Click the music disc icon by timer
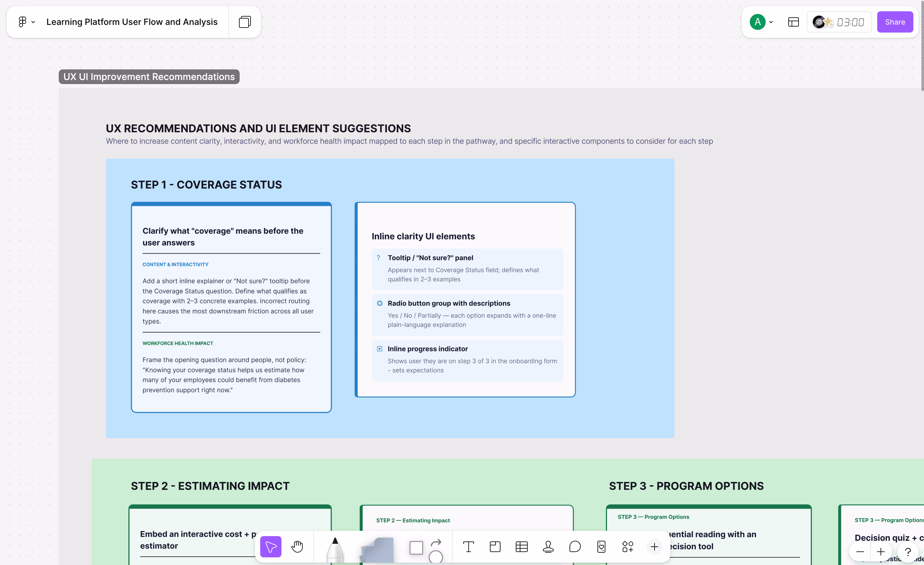Image resolution: width=924 pixels, height=565 pixels. click(819, 22)
